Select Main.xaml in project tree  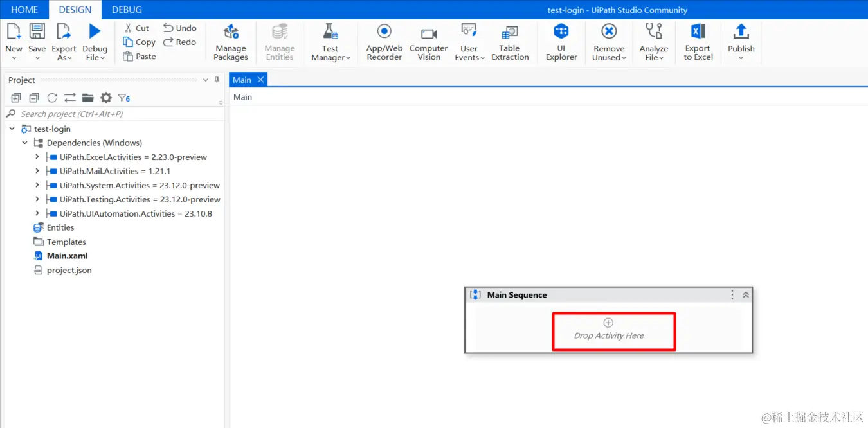tap(67, 256)
